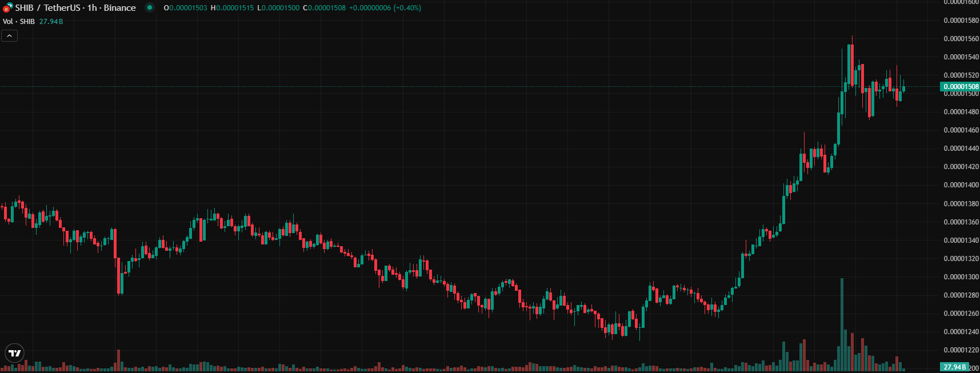This screenshot has height=373, width=980.
Task: Click price axis label 0.00001320
Action: click(961, 259)
